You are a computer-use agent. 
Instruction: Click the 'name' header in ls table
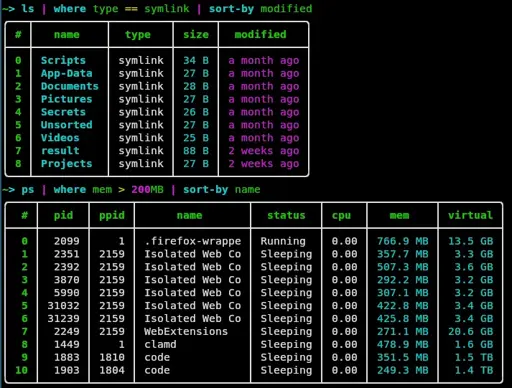(67, 35)
